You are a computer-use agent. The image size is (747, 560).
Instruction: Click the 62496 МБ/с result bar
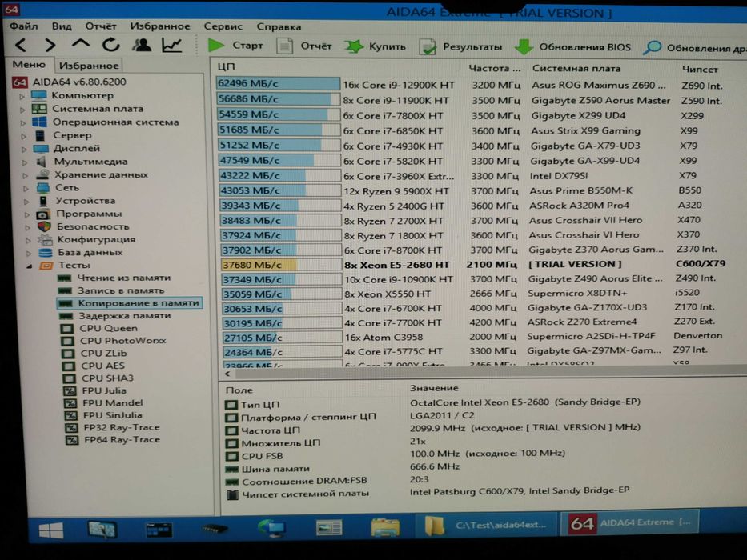(x=278, y=84)
